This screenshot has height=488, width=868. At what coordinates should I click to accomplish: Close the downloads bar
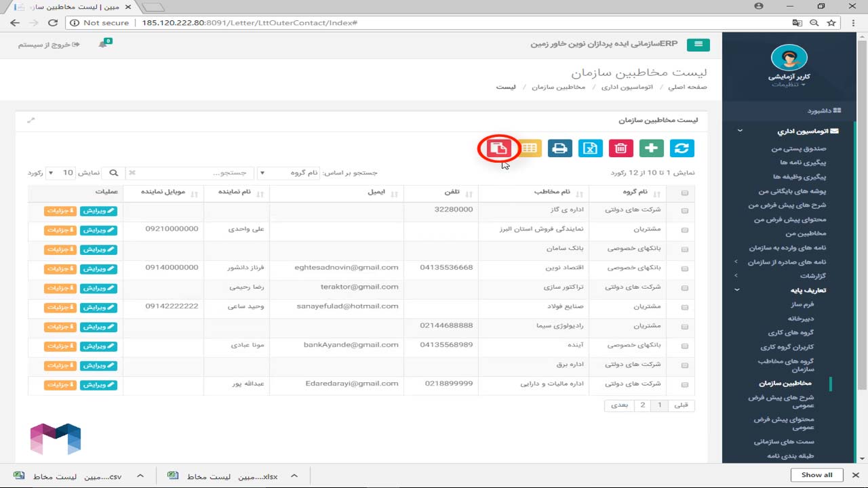[x=856, y=475]
